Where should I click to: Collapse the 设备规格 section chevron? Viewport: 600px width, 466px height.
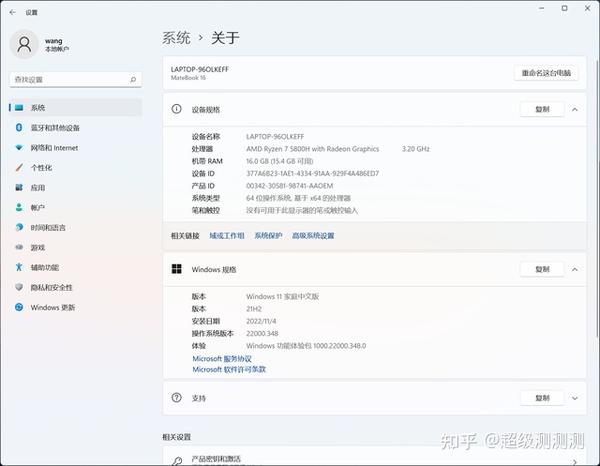575,109
